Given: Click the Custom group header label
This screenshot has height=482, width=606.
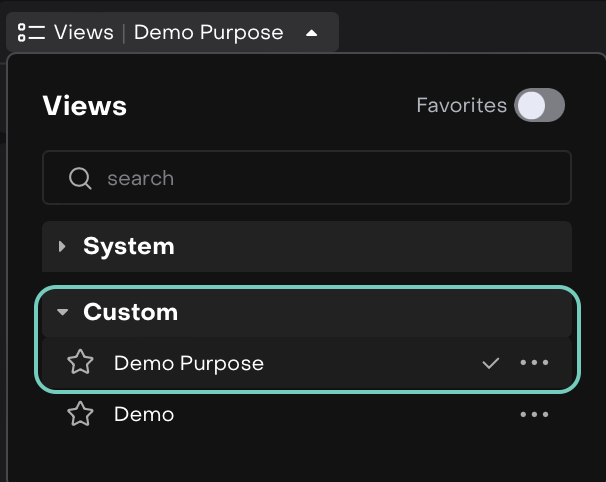Looking at the screenshot, I should click(x=130, y=312).
